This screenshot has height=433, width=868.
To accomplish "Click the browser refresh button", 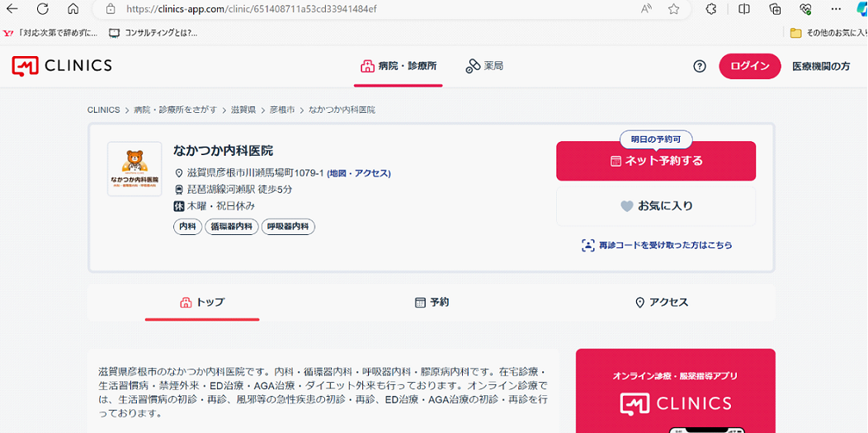I will pos(43,9).
